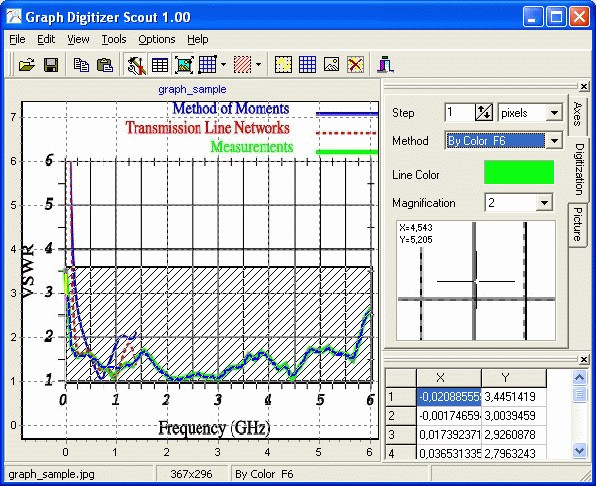Toggle the data table view icon
The image size is (596, 486).
pyautogui.click(x=160, y=65)
